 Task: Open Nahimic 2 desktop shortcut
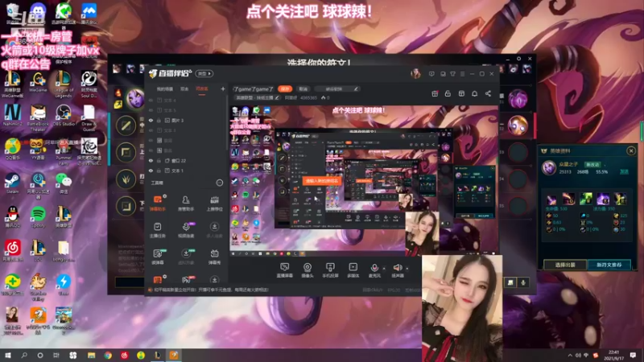coord(12,115)
